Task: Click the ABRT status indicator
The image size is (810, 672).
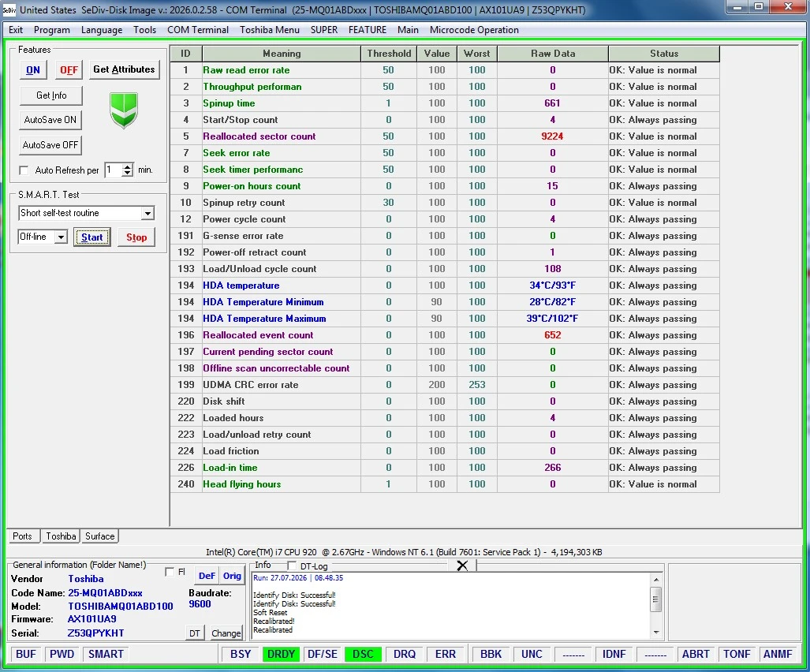Action: coord(696,654)
